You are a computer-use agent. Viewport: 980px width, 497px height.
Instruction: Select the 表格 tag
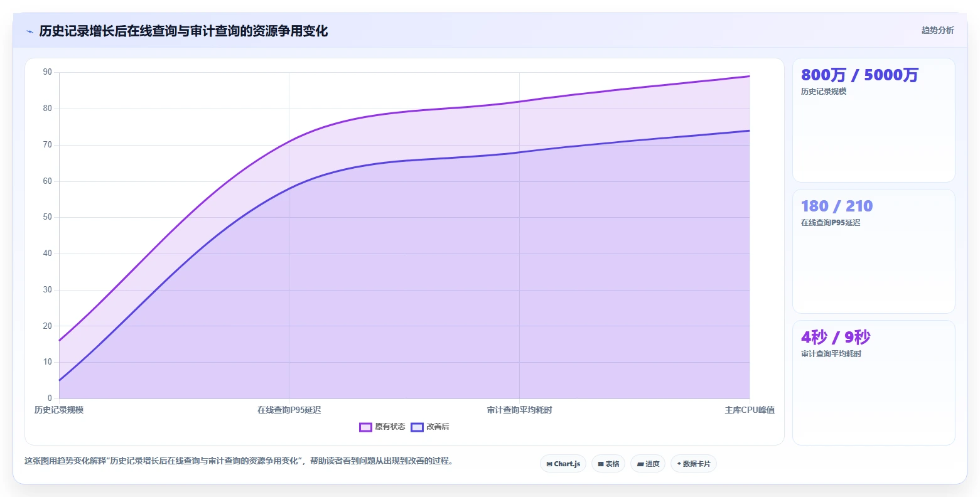[608, 464]
